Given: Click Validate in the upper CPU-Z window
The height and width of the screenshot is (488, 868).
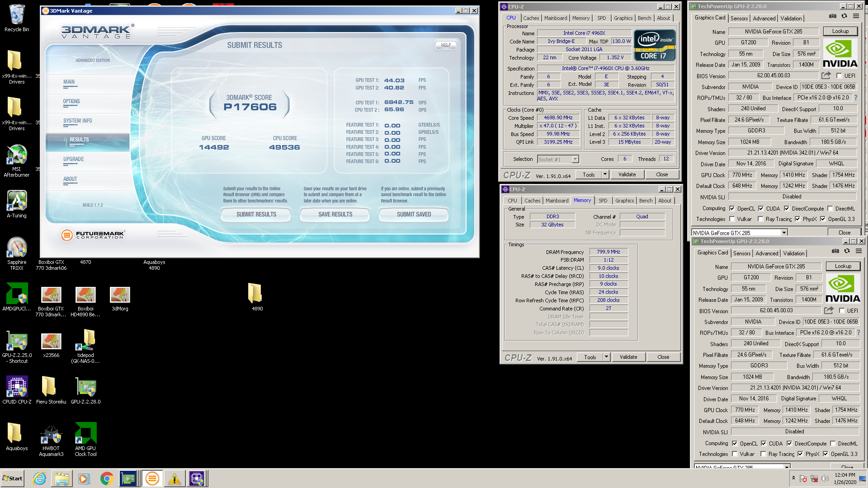Looking at the screenshot, I should [627, 174].
